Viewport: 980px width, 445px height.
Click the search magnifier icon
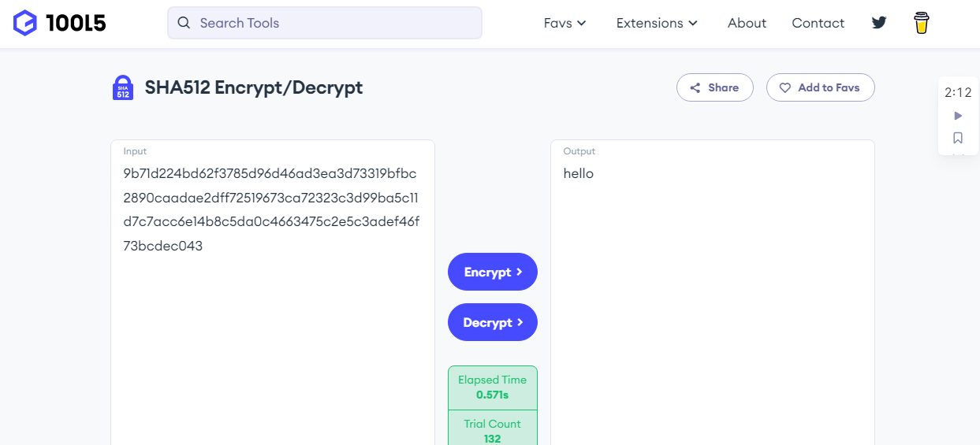(x=184, y=23)
